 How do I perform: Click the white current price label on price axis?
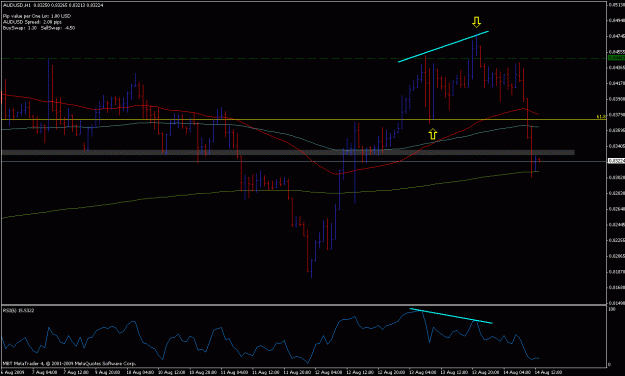(615, 161)
